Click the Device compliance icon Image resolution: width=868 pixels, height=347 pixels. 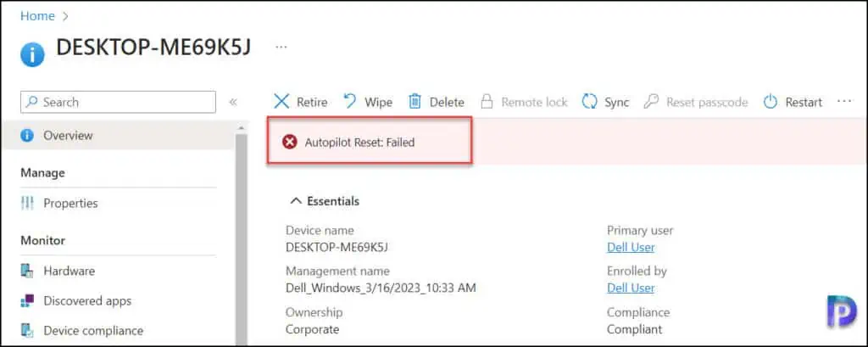(x=27, y=331)
